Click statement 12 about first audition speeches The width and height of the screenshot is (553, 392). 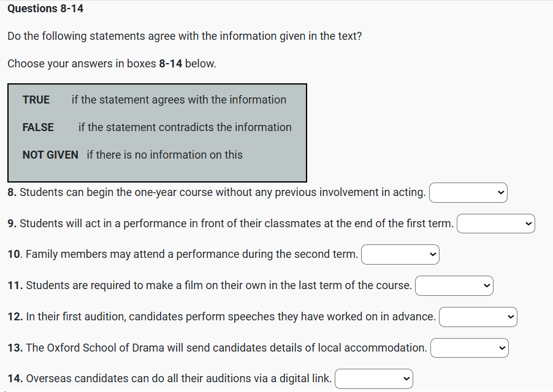[222, 317]
